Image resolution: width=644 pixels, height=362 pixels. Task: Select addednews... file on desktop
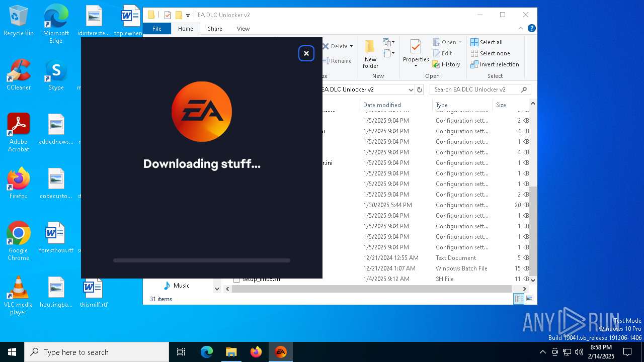point(56,130)
